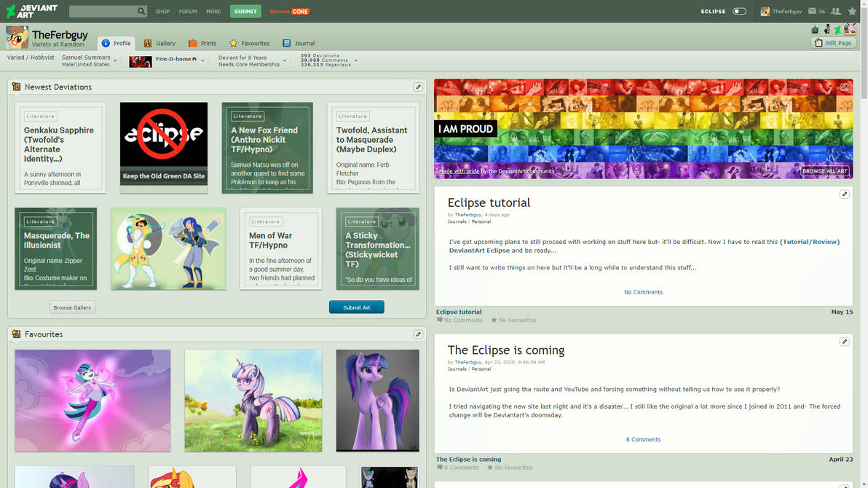Toggle the Eclipse switch on
Screen dimensions: 868x488
[739, 11]
